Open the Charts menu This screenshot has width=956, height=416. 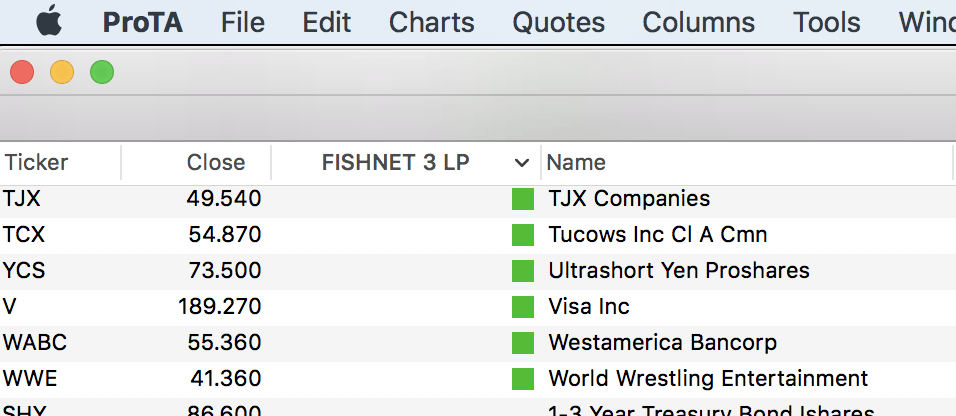(432, 22)
